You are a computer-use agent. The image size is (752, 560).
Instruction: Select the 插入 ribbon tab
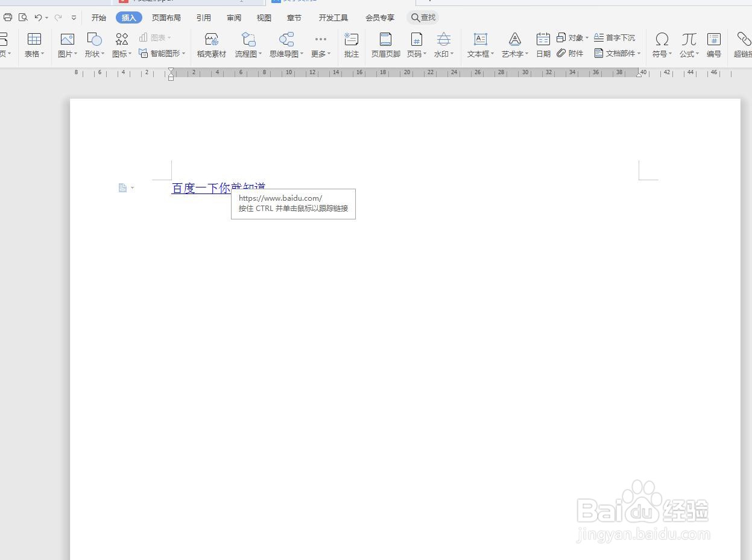click(x=129, y=17)
